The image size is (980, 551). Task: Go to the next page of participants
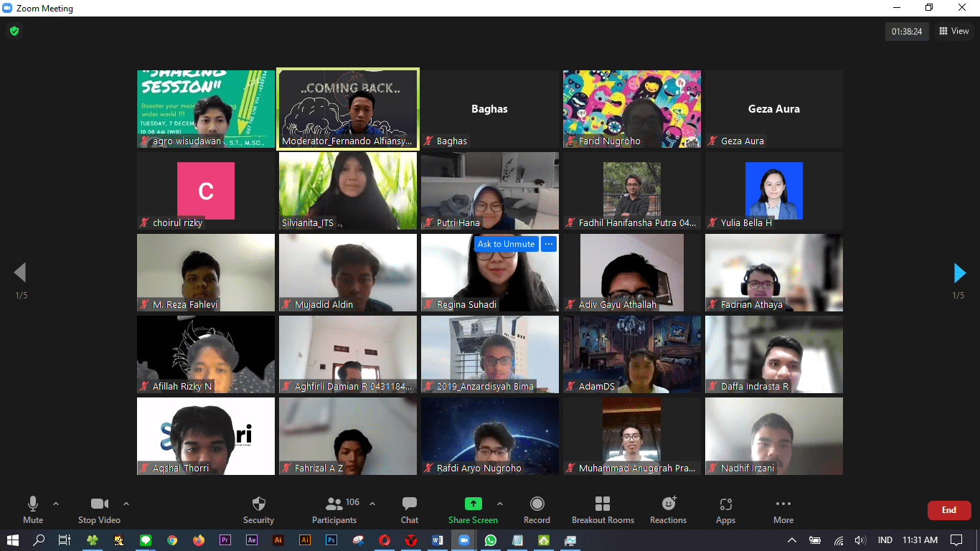[959, 273]
